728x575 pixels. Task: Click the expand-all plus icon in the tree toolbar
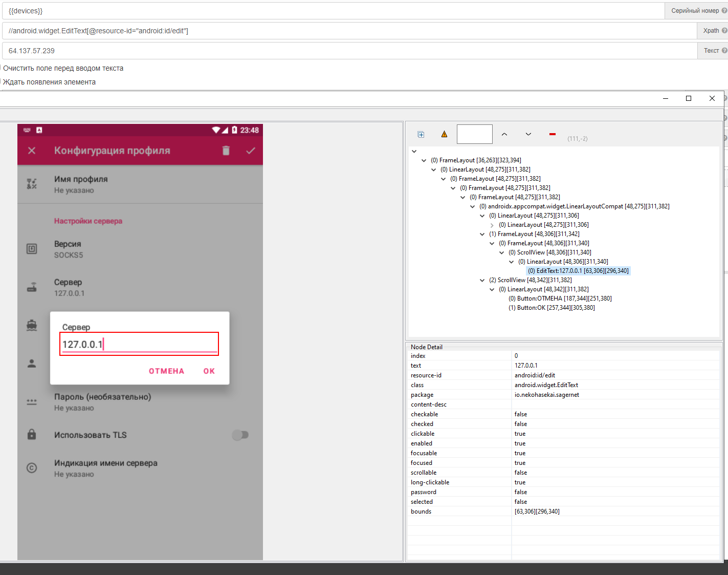[x=421, y=135]
